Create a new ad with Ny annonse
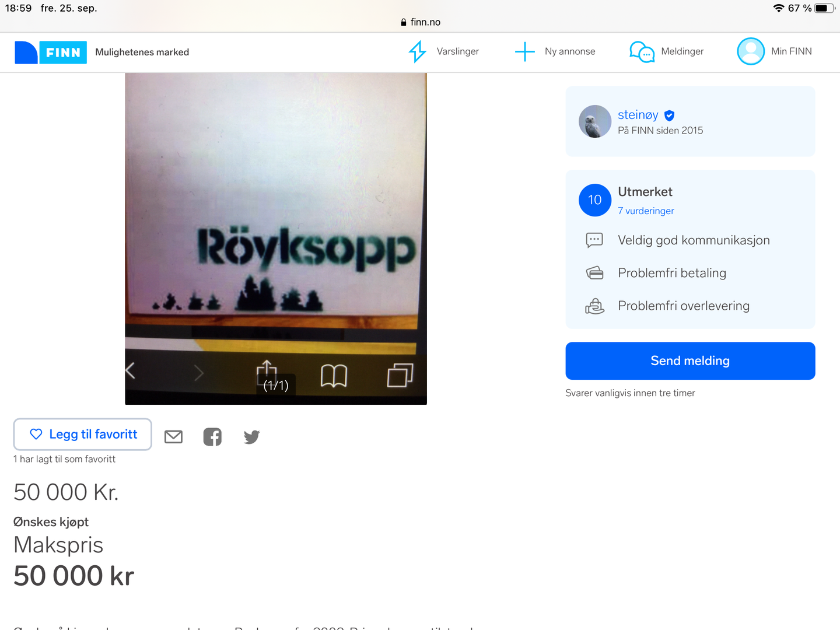Viewport: 840px width, 630px height. point(555,51)
